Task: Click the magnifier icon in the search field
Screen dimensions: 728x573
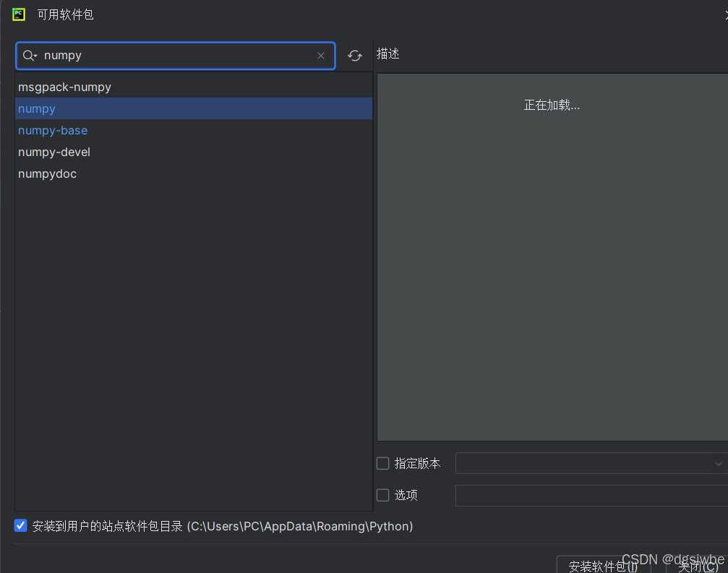Action: point(26,55)
